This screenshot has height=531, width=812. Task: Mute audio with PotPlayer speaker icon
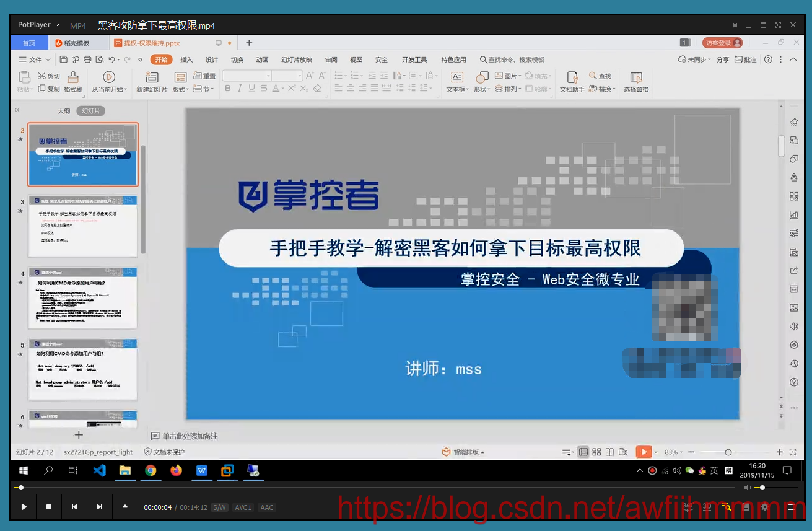pos(747,488)
